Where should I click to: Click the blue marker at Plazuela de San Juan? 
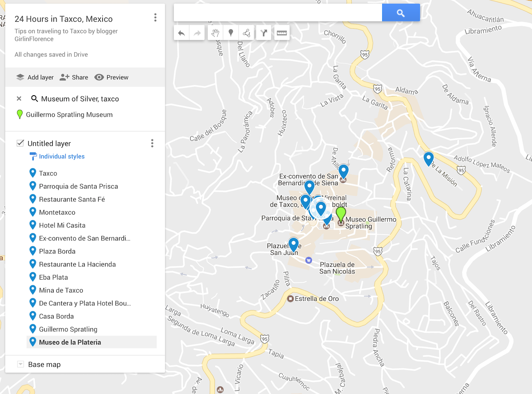pyautogui.click(x=293, y=244)
